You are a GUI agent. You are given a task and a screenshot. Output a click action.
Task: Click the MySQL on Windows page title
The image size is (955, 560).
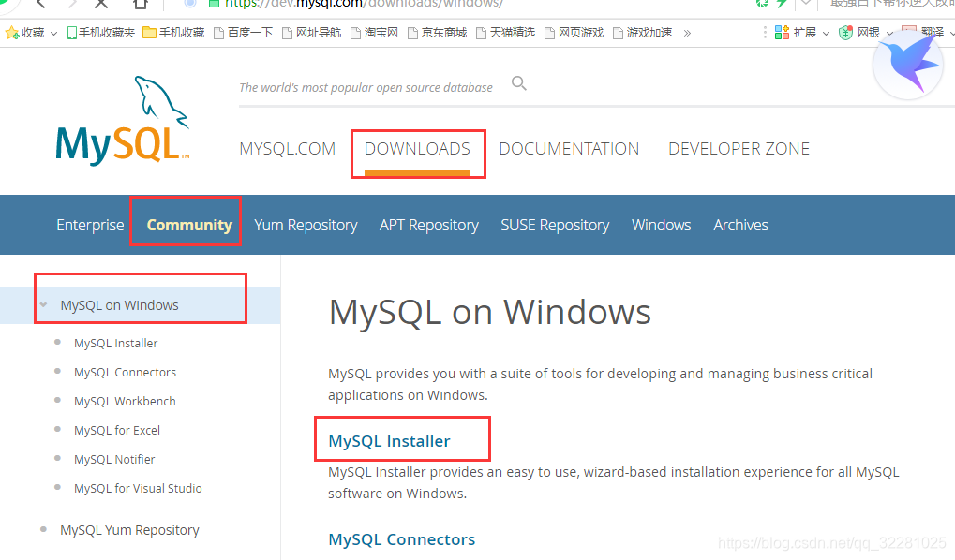click(x=489, y=312)
